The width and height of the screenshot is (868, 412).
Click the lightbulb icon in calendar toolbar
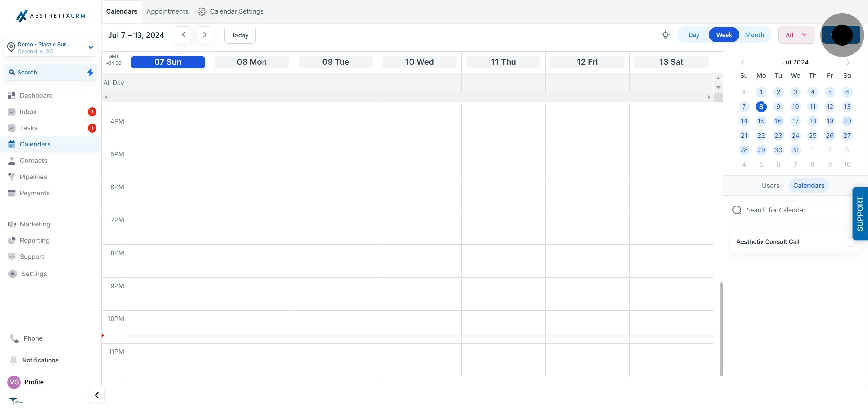point(665,35)
